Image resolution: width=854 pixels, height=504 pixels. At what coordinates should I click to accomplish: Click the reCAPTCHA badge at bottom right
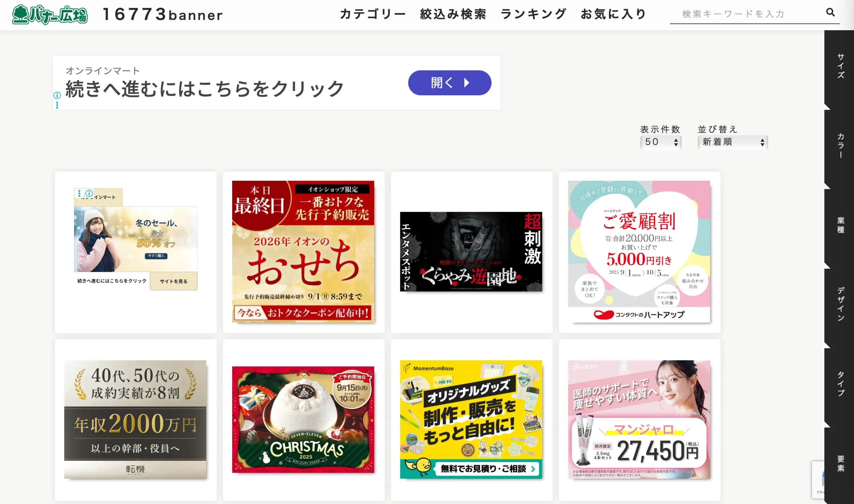tap(818, 480)
